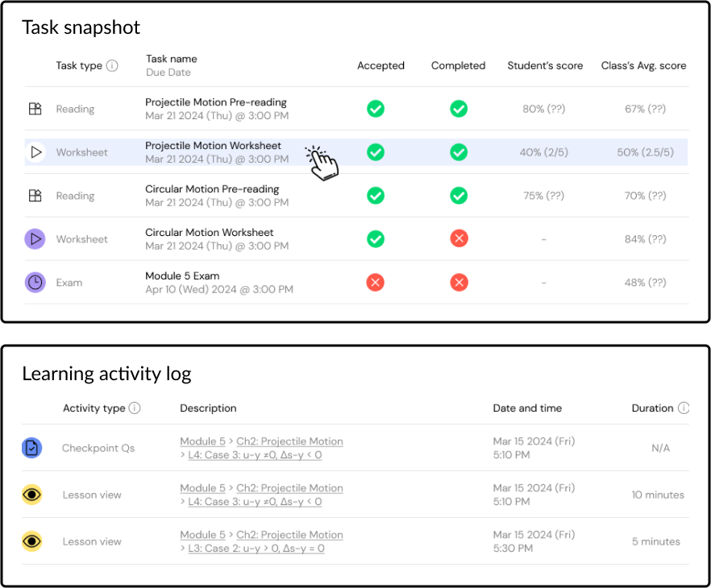Click the Date and time column header
711x588 pixels.
pos(527,408)
